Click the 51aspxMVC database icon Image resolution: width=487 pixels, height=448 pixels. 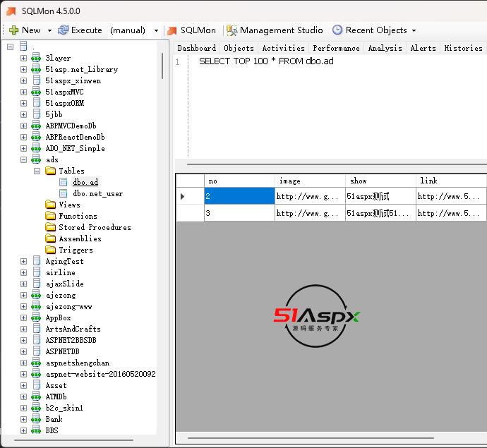pos(37,92)
